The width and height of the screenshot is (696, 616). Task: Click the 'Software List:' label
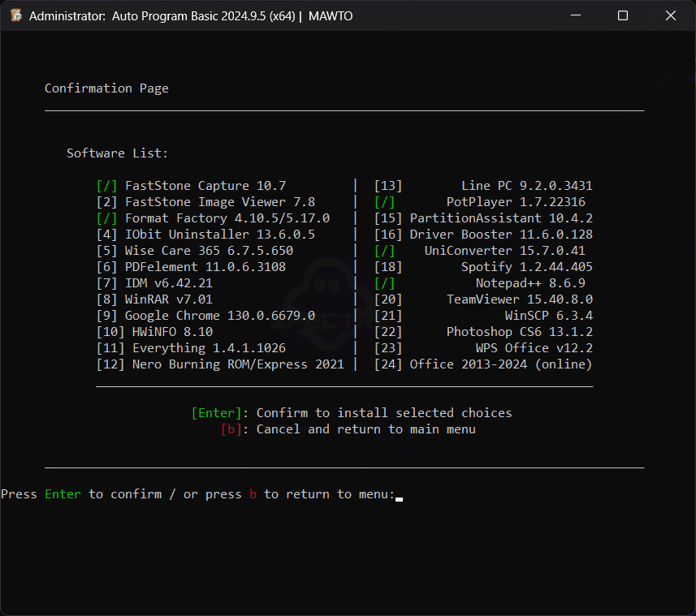117,153
